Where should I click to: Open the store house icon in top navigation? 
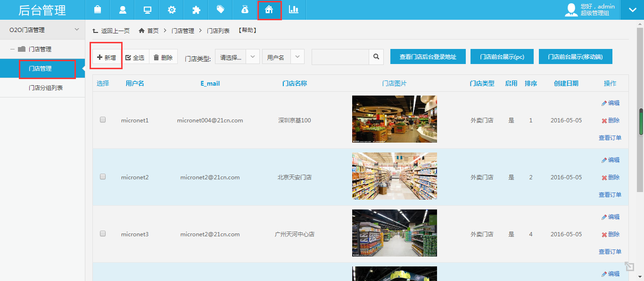(269, 10)
